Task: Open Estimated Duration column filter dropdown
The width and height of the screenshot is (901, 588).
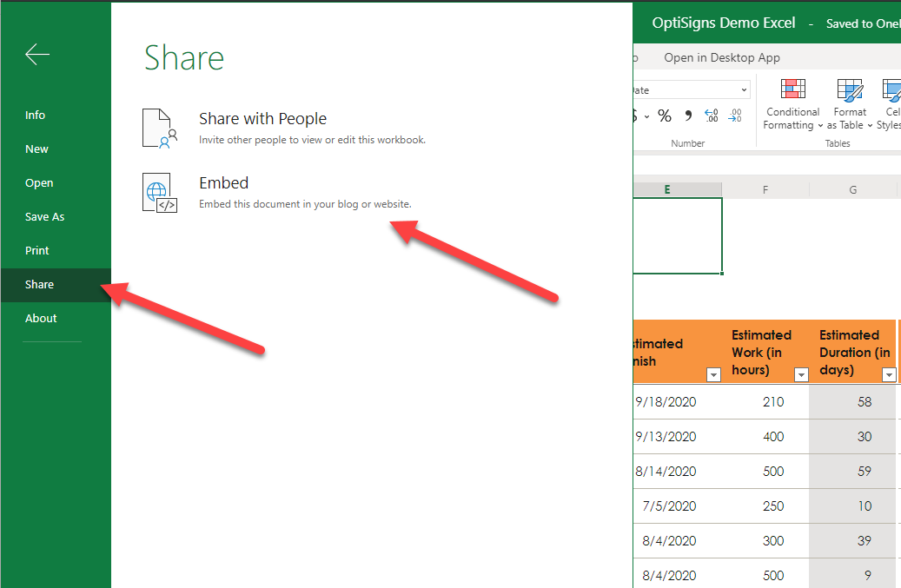Action: tap(888, 375)
